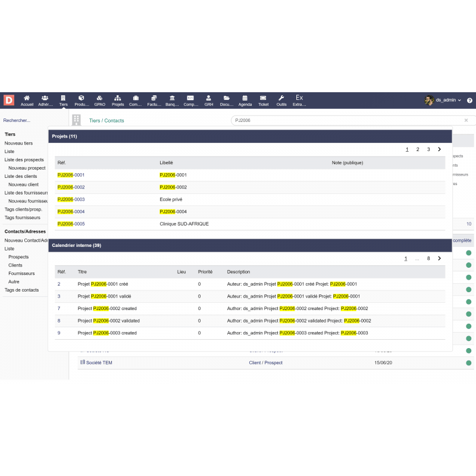476x476 pixels.
Task: Clear search field with the X
Action: (x=466, y=120)
